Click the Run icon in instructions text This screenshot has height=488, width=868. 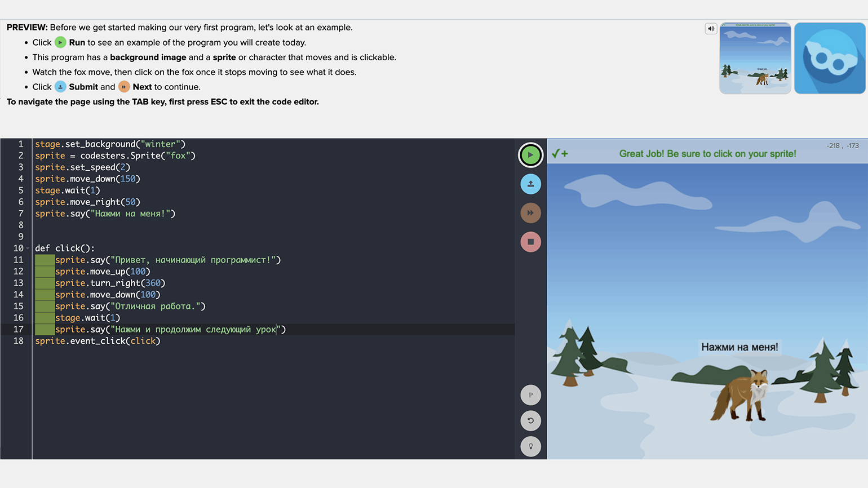[x=60, y=43]
